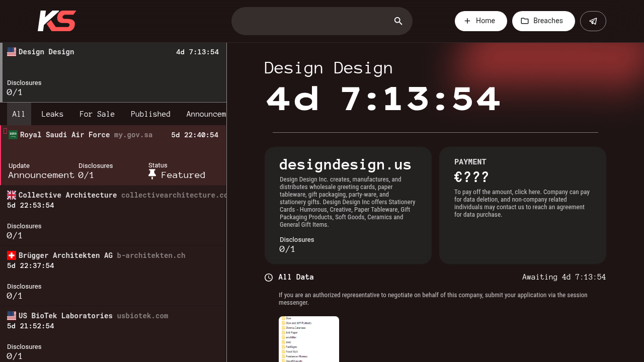Click the Swiss flag beside Brügger Architekten AG
644x362 pixels.
(12, 255)
